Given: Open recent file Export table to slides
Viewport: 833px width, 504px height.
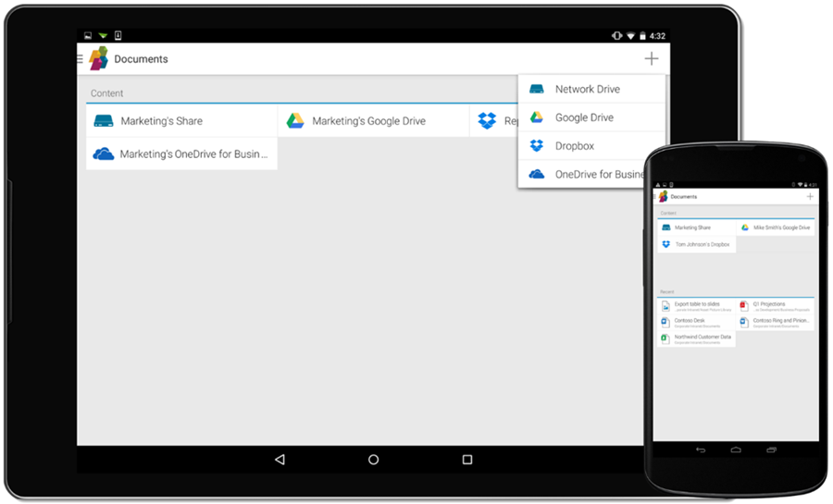Looking at the screenshot, I should click(696, 306).
